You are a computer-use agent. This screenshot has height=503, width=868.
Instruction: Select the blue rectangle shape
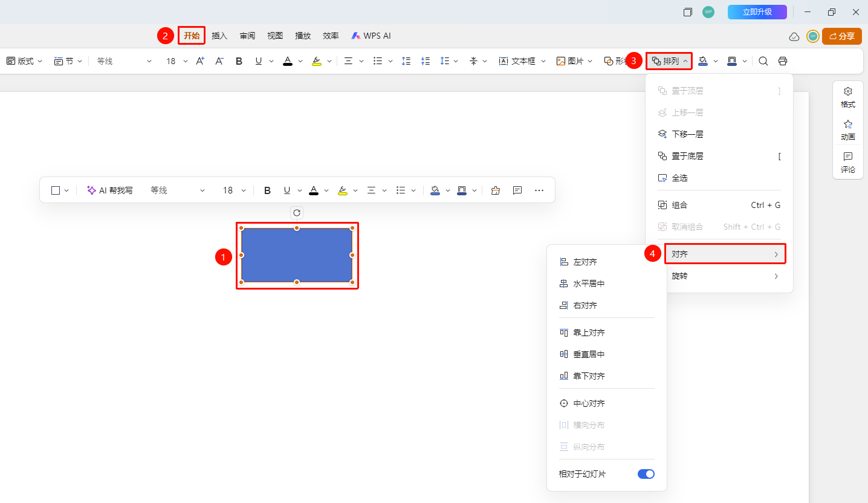(297, 255)
